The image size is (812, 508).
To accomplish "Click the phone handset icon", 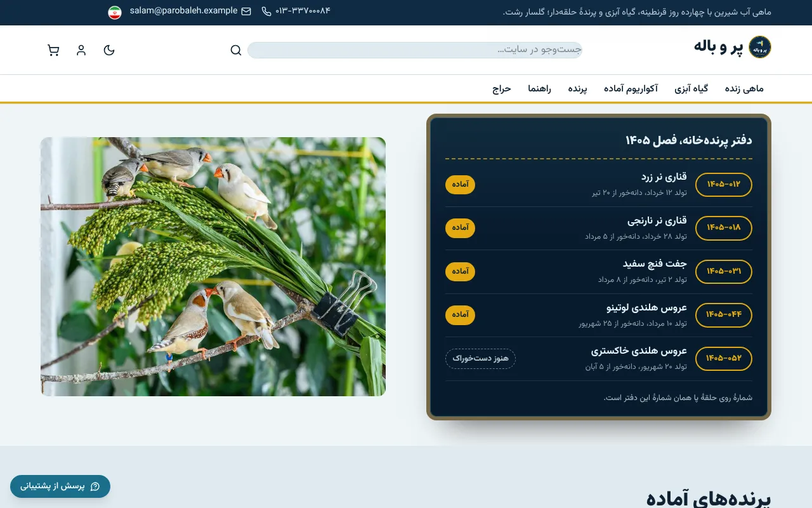I will point(266,11).
